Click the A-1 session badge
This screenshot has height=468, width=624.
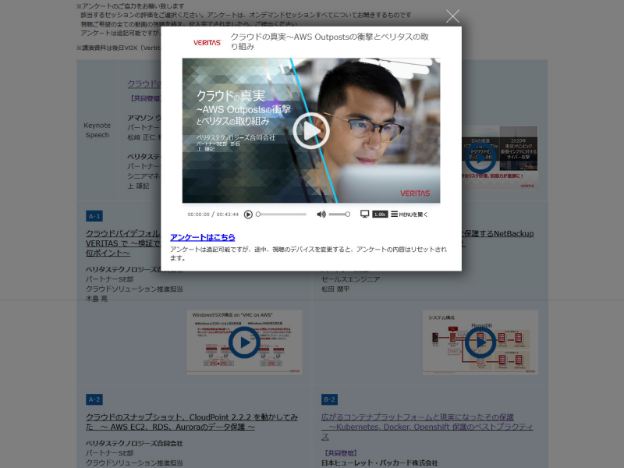[x=94, y=216]
